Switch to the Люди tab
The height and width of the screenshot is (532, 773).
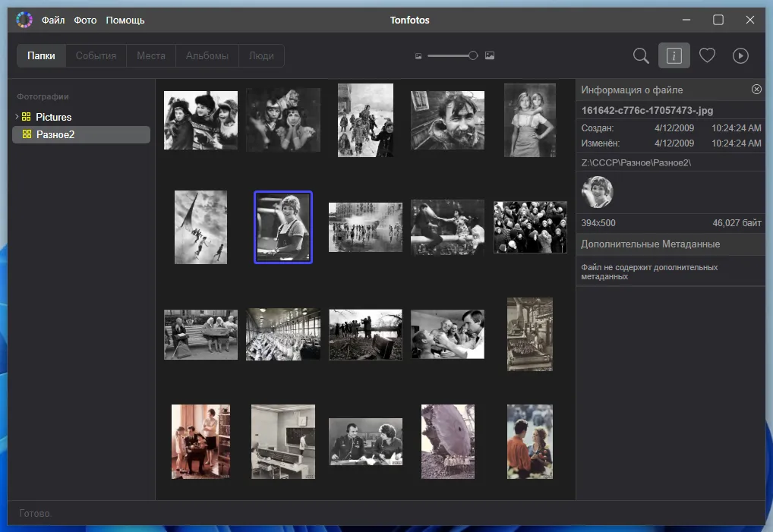tap(261, 55)
